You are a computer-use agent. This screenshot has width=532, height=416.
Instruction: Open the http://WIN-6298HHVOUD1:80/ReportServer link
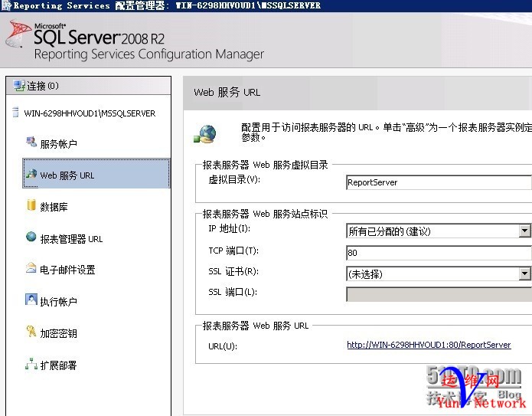pos(429,345)
